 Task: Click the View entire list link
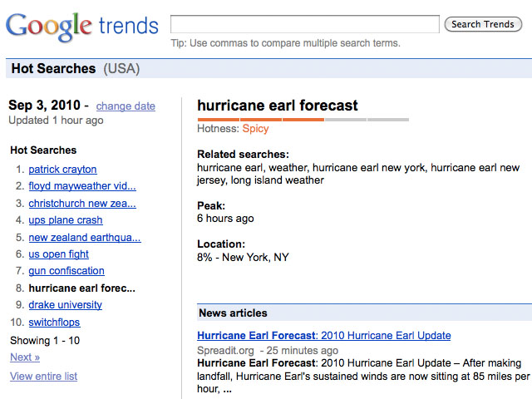43,377
